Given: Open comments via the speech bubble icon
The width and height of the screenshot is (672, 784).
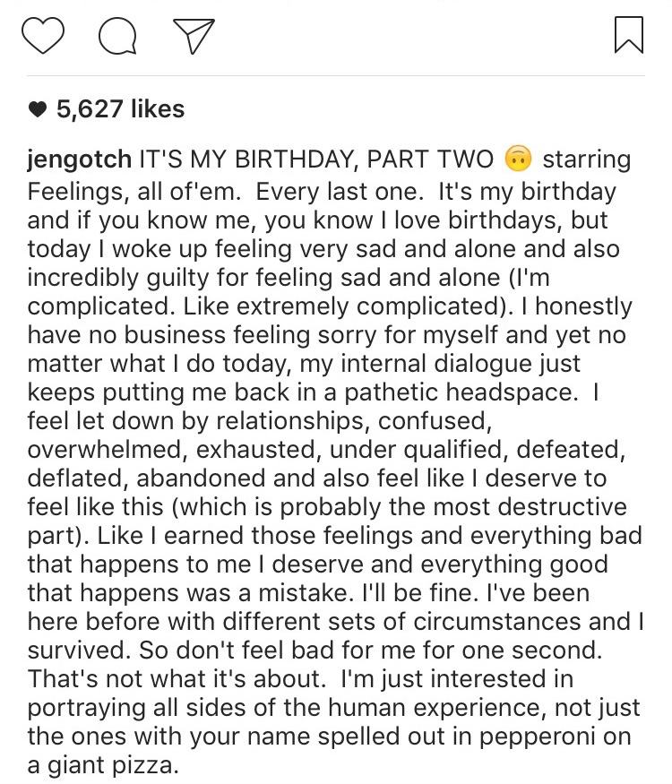Looking at the screenshot, I should point(117,36).
